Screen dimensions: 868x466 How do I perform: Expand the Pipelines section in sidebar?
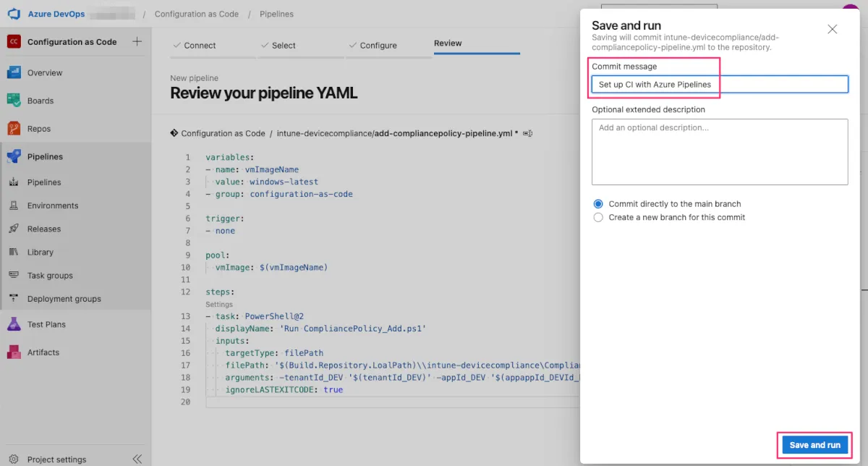tap(45, 156)
